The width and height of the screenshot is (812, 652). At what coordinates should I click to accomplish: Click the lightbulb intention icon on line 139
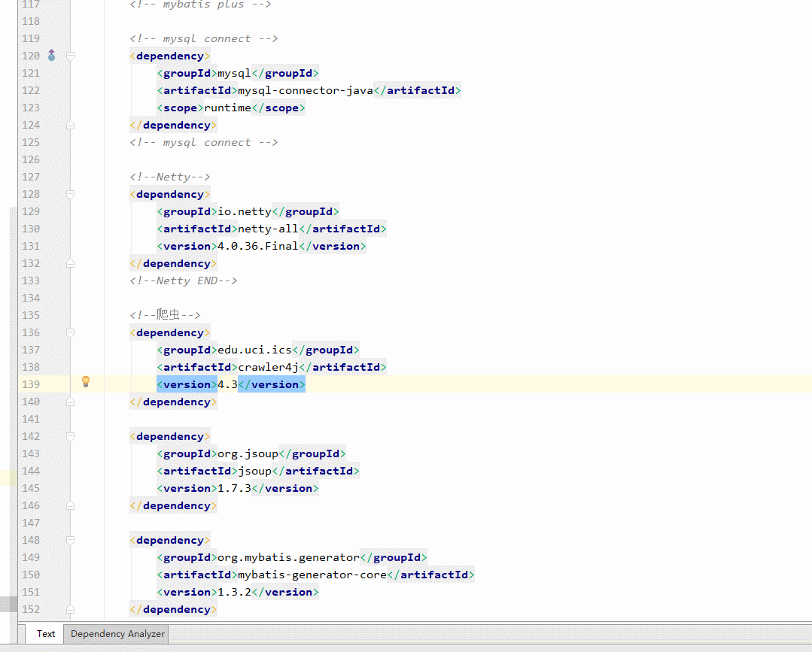[86, 382]
